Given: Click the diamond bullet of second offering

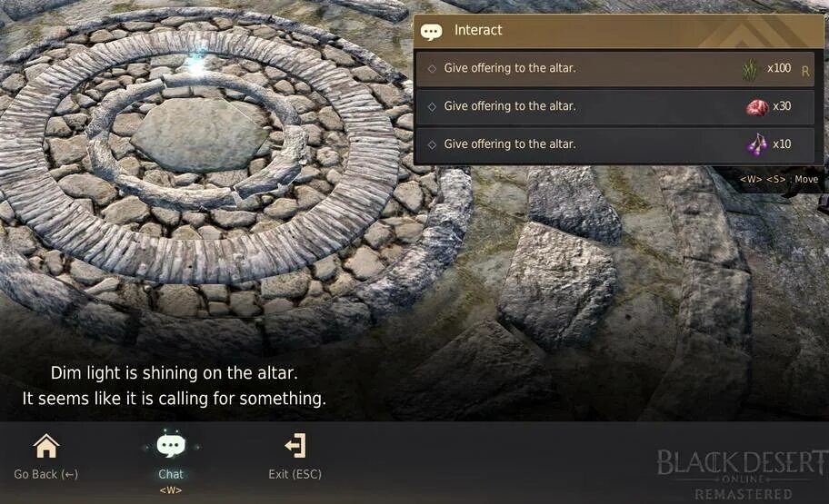Looking at the screenshot, I should (x=432, y=107).
